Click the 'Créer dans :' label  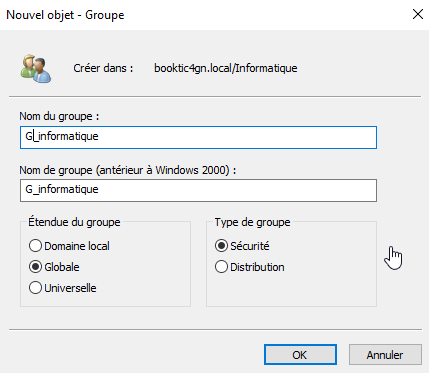pyautogui.click(x=103, y=68)
